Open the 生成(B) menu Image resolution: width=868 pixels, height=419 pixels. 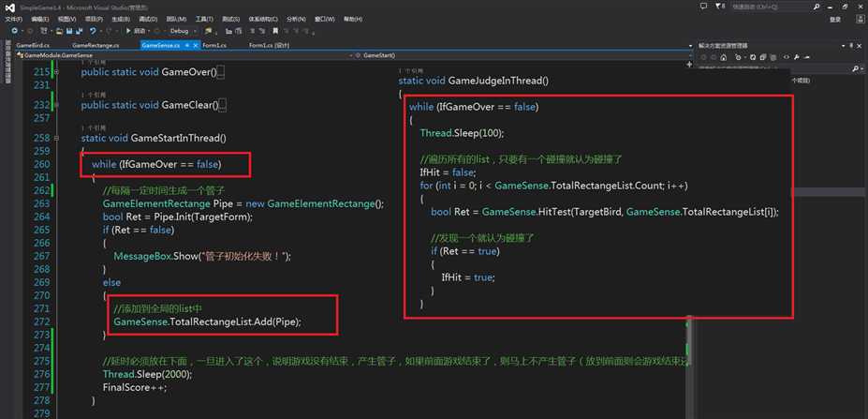coord(121,19)
